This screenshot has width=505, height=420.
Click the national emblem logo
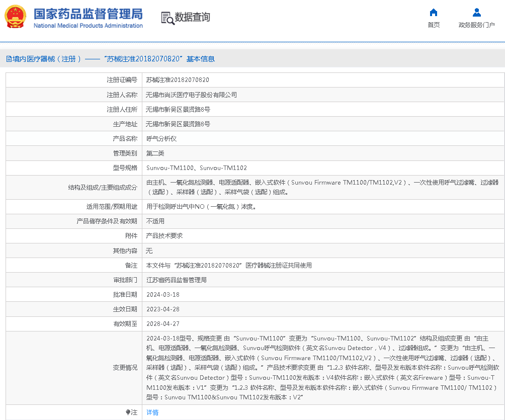pos(15,17)
